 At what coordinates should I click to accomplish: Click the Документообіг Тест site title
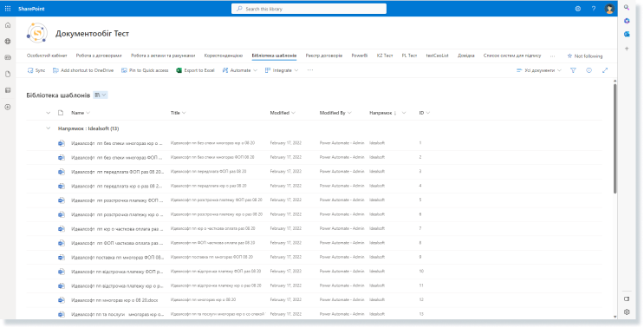[x=93, y=34]
